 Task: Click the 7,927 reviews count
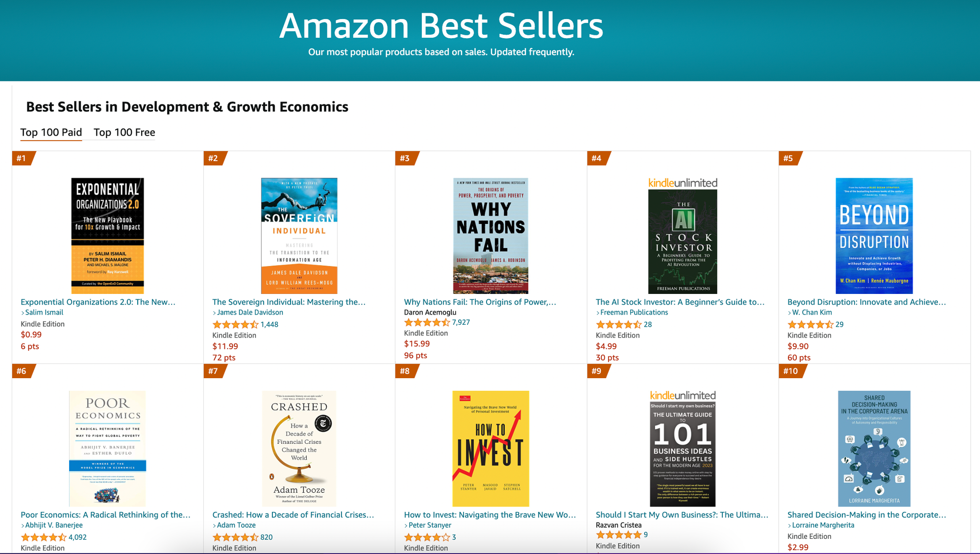click(461, 322)
